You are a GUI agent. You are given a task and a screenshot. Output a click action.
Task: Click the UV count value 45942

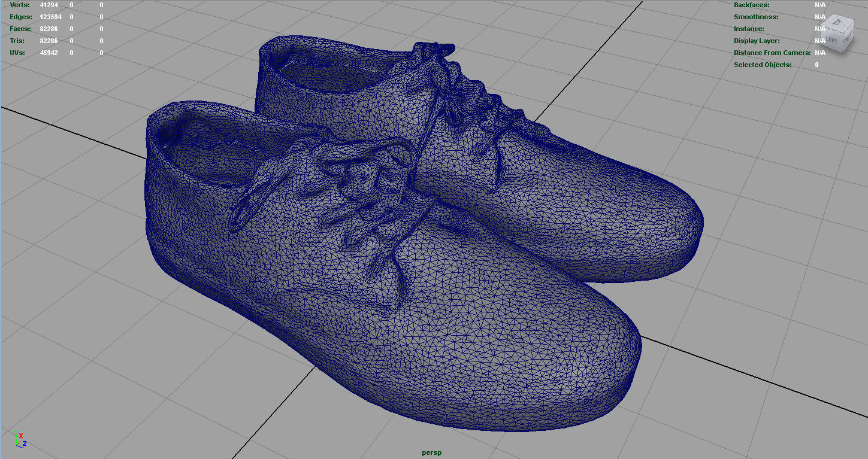click(x=49, y=53)
